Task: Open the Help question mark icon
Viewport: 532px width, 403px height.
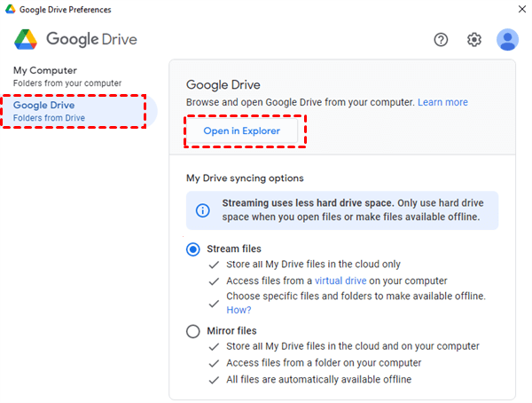Action: pos(442,40)
